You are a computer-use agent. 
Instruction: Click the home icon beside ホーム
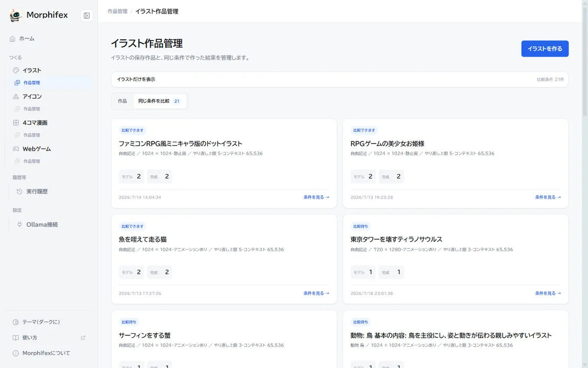click(x=13, y=38)
